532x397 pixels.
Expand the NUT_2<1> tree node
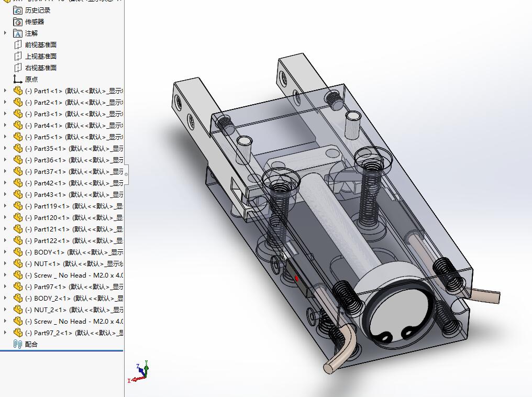[x=5, y=310]
